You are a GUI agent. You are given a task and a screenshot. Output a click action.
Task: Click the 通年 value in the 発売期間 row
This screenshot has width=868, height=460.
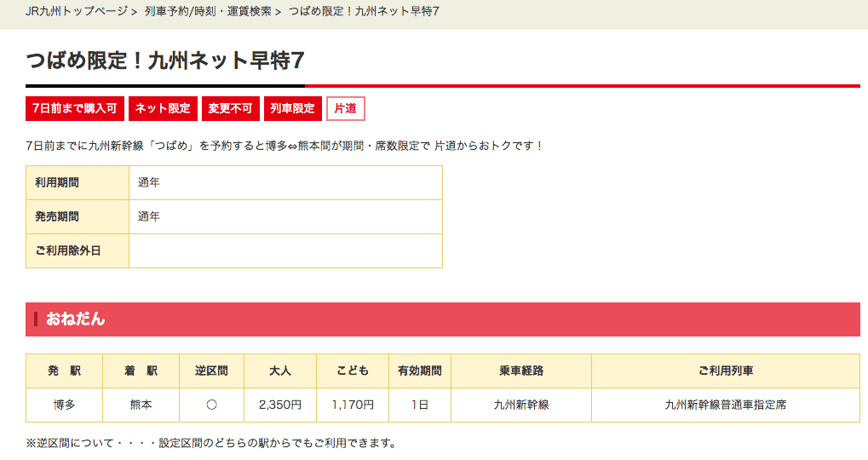coord(149,216)
